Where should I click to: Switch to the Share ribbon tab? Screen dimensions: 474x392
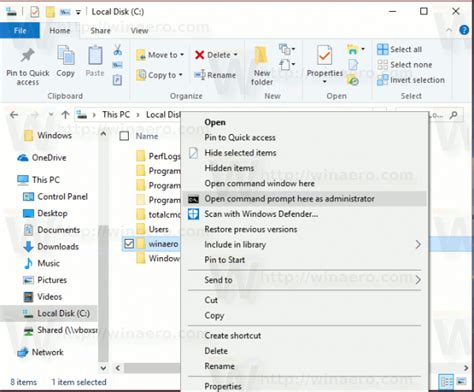point(100,31)
